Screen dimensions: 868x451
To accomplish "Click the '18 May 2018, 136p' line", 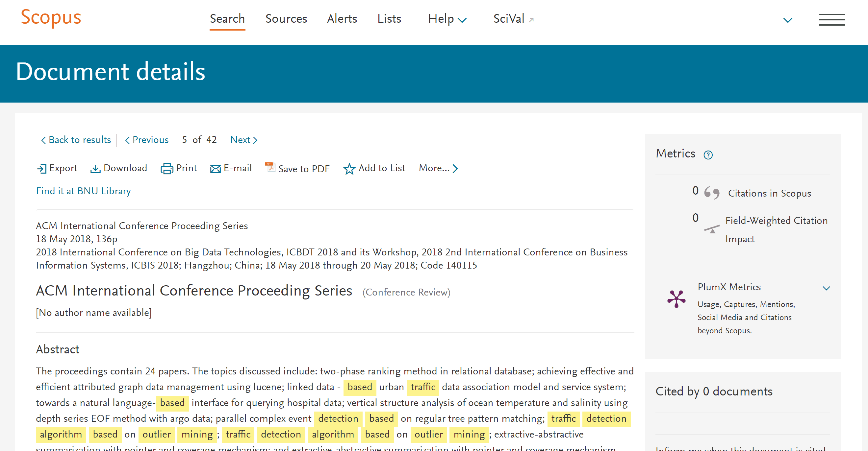I will 76,239.
